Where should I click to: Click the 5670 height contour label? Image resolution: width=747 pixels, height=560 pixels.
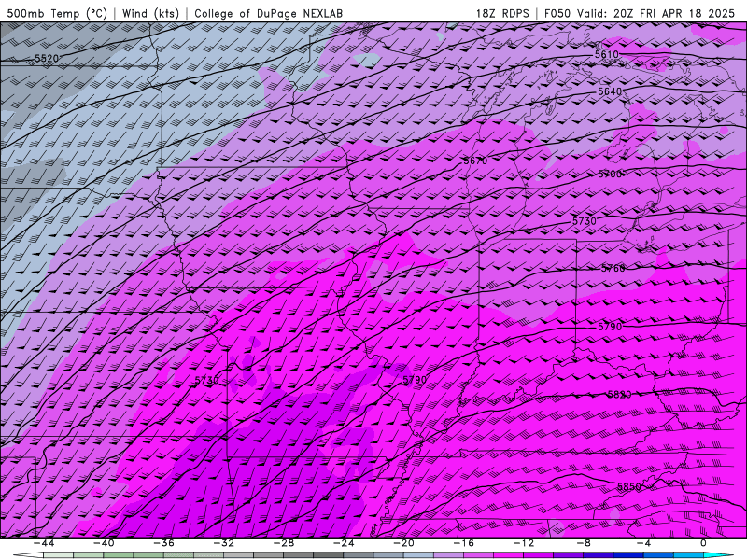pyautogui.click(x=475, y=161)
